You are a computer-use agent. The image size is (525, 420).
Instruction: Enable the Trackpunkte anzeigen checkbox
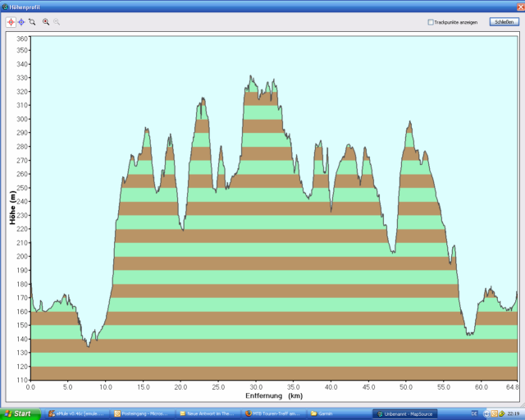[x=431, y=22]
